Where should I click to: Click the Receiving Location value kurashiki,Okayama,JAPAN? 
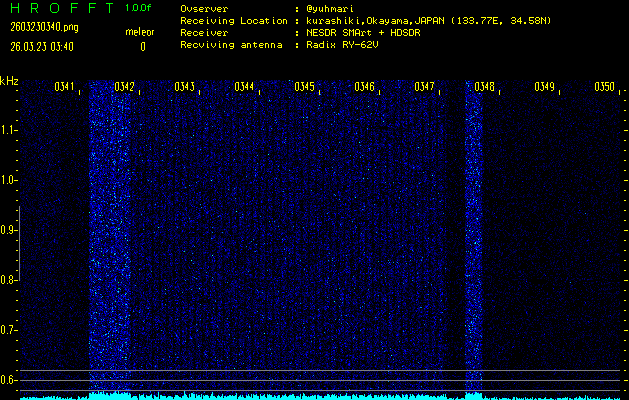(x=377, y=21)
